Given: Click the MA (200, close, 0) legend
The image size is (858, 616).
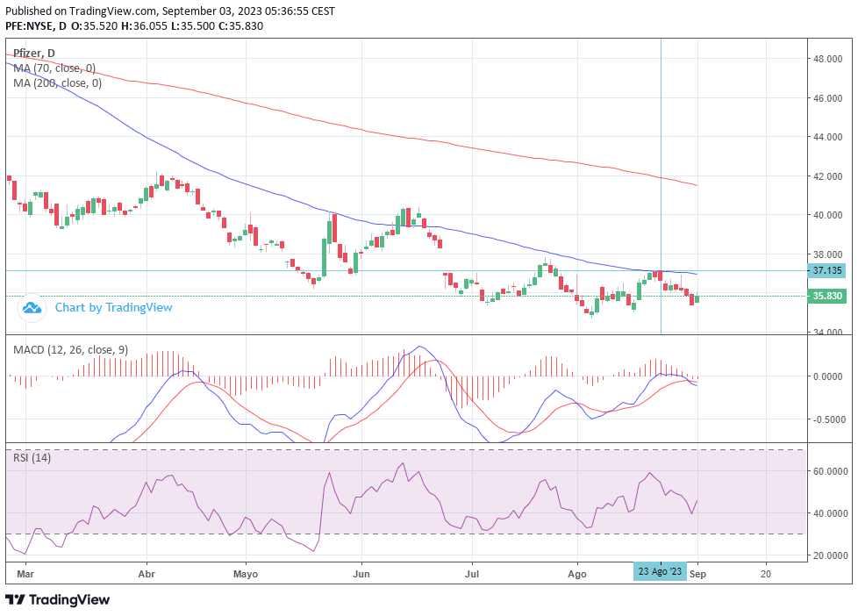Looking at the screenshot, I should pyautogui.click(x=57, y=82).
